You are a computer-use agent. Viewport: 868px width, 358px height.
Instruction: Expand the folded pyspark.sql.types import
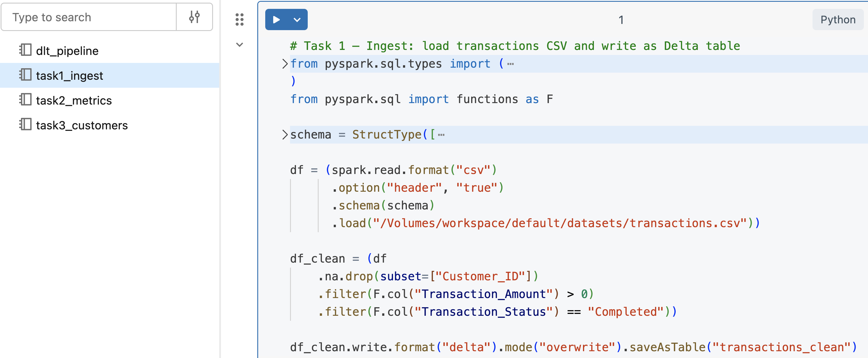point(285,64)
